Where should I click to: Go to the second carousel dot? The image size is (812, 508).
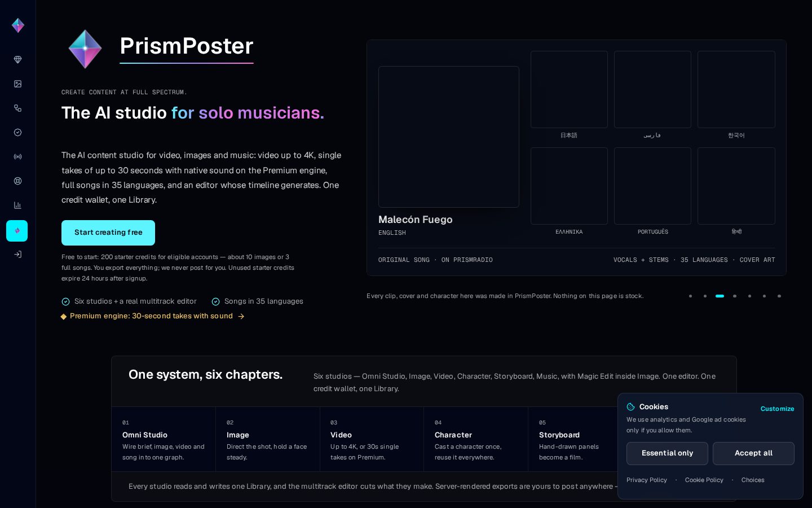click(x=705, y=296)
